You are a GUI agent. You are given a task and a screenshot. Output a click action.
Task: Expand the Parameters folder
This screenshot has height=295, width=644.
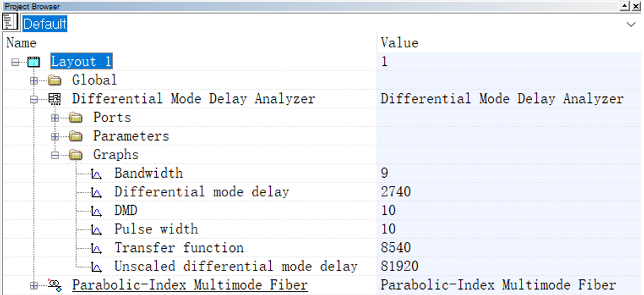54,136
